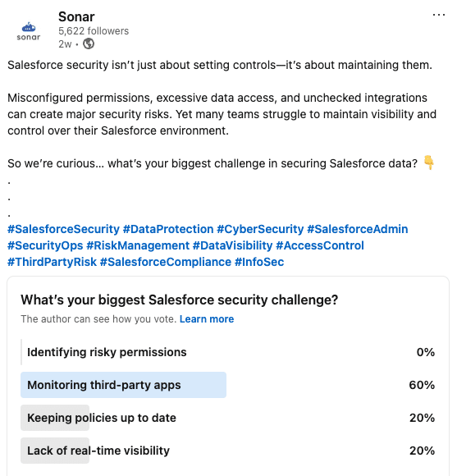Open the #RiskManagement hashtag
The width and height of the screenshot is (457, 476).
[138, 245]
